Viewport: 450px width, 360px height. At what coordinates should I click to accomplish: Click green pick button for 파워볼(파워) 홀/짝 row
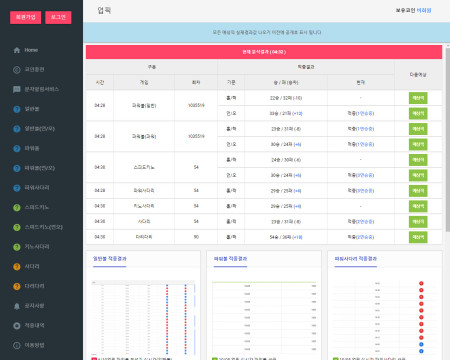click(418, 129)
